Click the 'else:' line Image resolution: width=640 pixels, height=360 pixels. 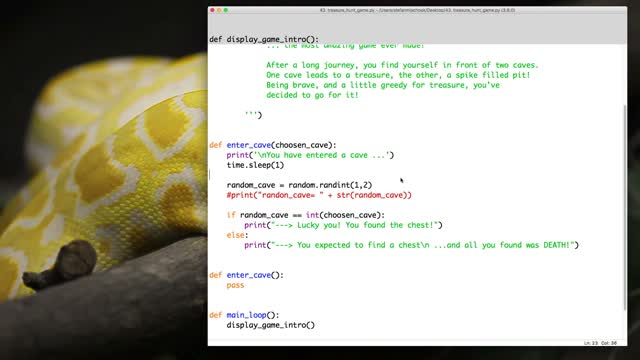click(238, 235)
